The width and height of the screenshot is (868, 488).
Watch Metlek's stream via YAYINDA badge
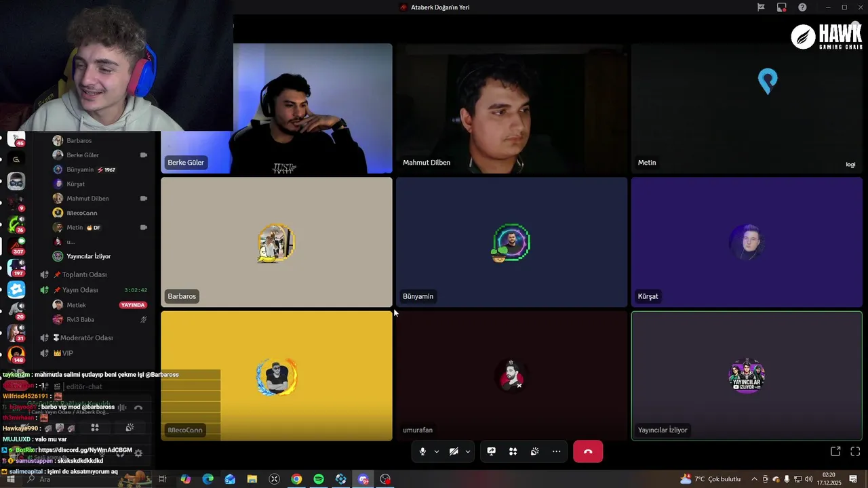point(133,305)
